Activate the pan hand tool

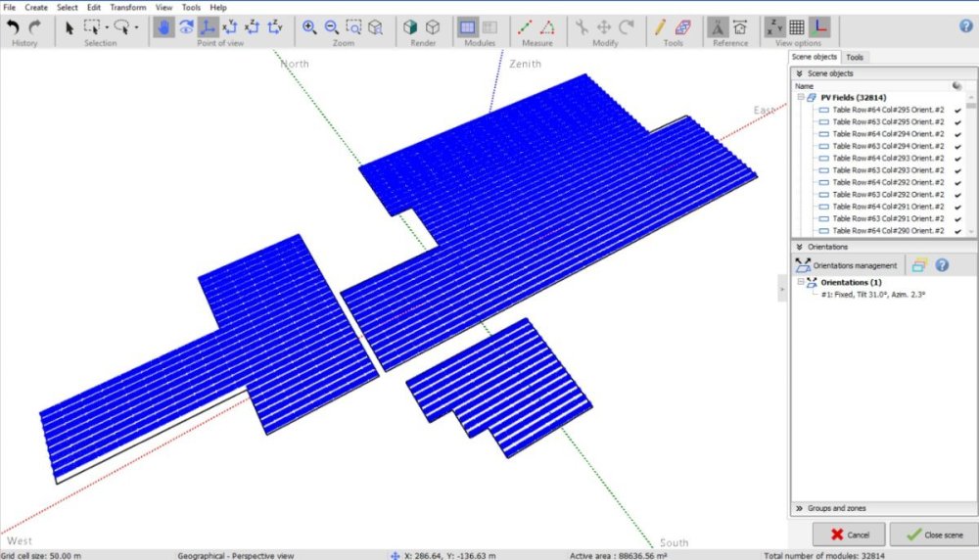point(163,27)
